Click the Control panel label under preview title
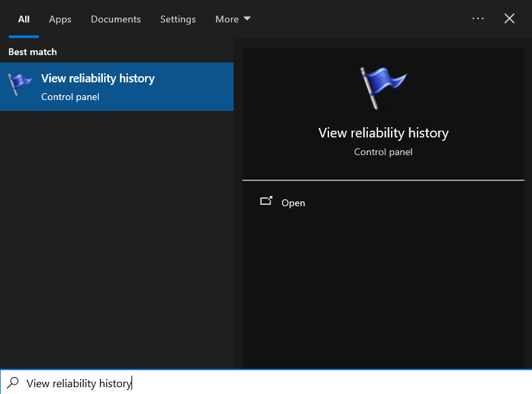Viewport: 532px width, 394px height. 384,152
